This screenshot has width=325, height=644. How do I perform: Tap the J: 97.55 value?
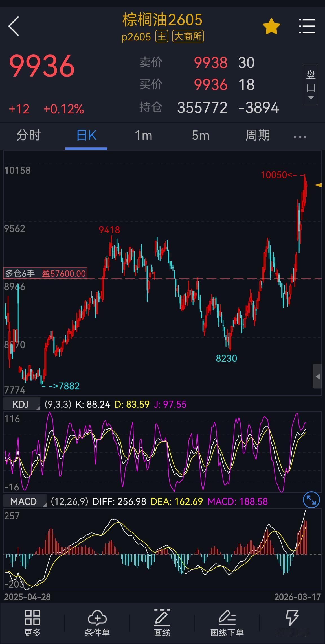tap(170, 404)
